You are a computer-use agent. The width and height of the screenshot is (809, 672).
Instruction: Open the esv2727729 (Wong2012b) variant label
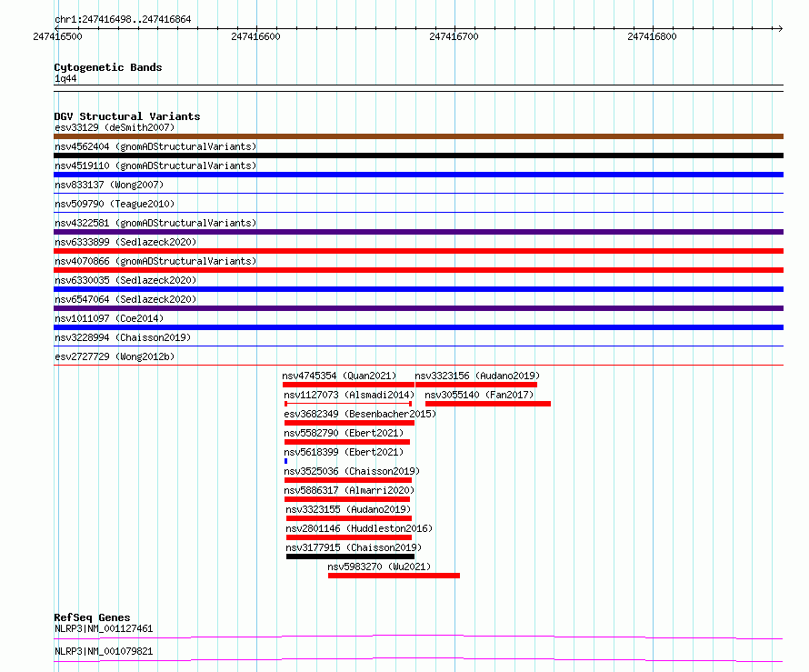click(x=115, y=356)
